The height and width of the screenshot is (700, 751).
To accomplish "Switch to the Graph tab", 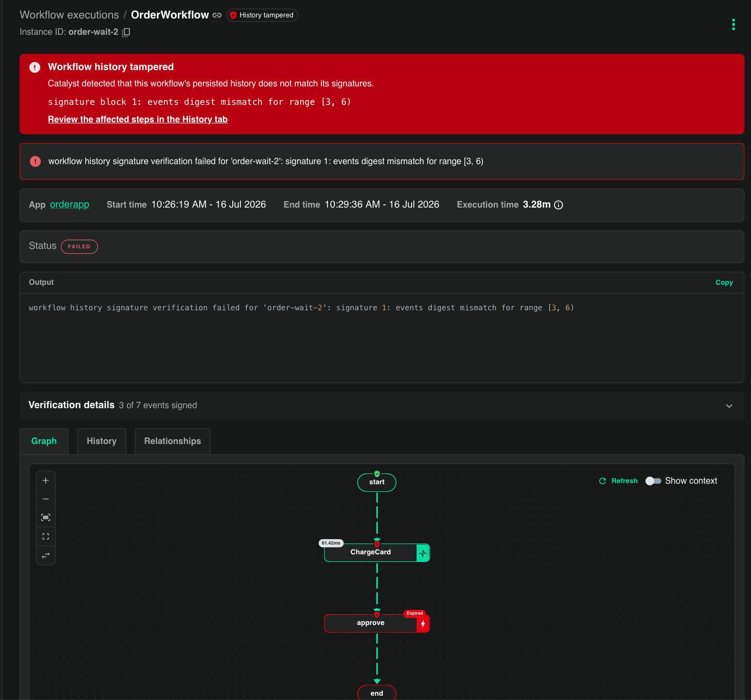I will (44, 441).
